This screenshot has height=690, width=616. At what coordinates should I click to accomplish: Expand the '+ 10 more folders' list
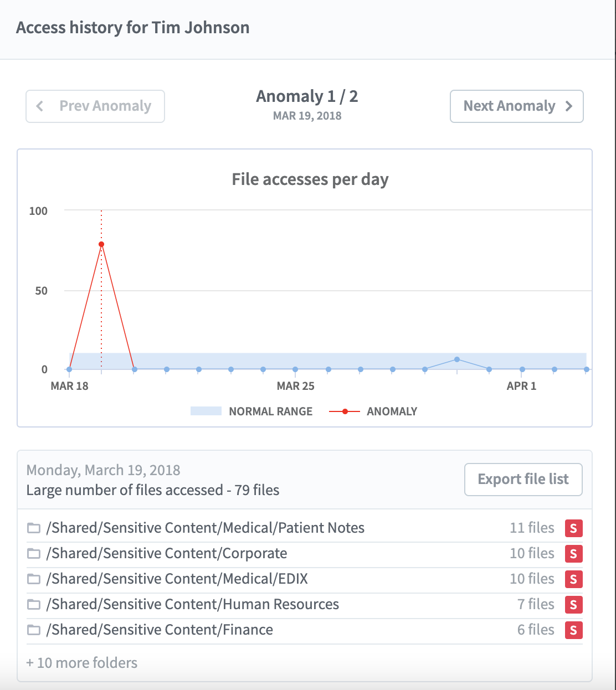pos(82,663)
